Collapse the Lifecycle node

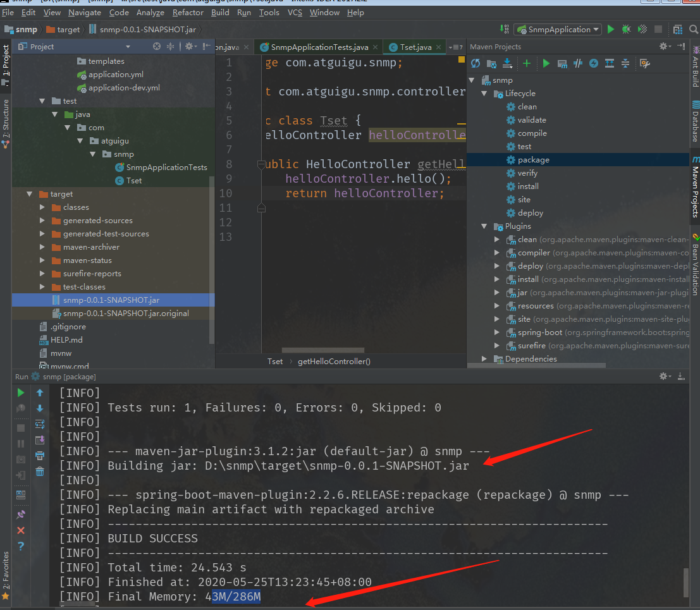click(x=484, y=93)
